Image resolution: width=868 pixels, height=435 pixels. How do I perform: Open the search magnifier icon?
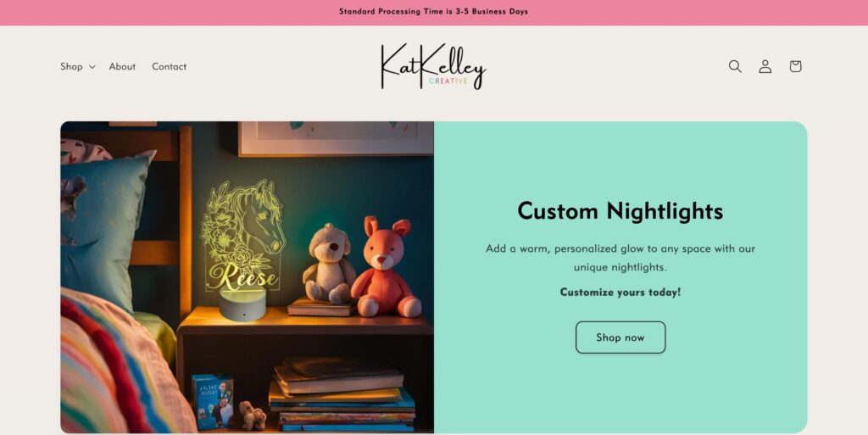735,66
